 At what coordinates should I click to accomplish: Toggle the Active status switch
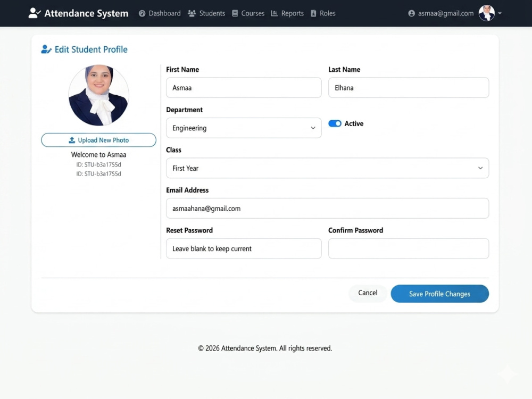335,123
